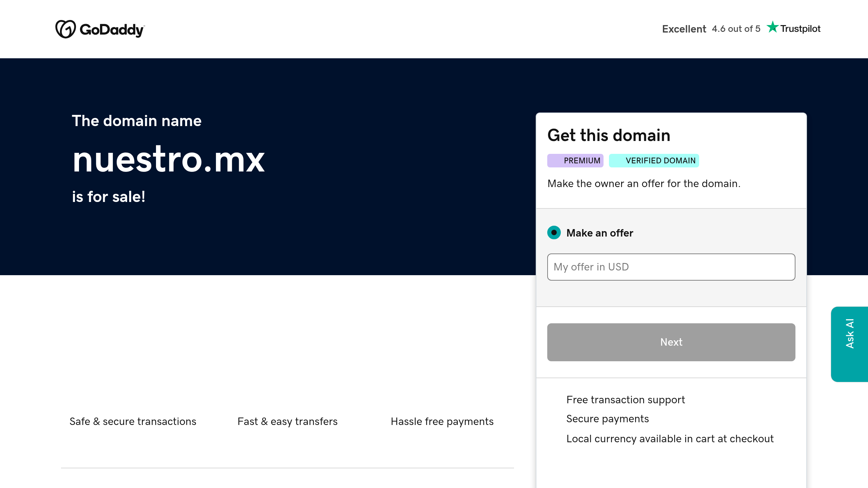Viewport: 868px width, 488px height.
Task: Click the 'Get this domain' heading
Action: (x=609, y=135)
